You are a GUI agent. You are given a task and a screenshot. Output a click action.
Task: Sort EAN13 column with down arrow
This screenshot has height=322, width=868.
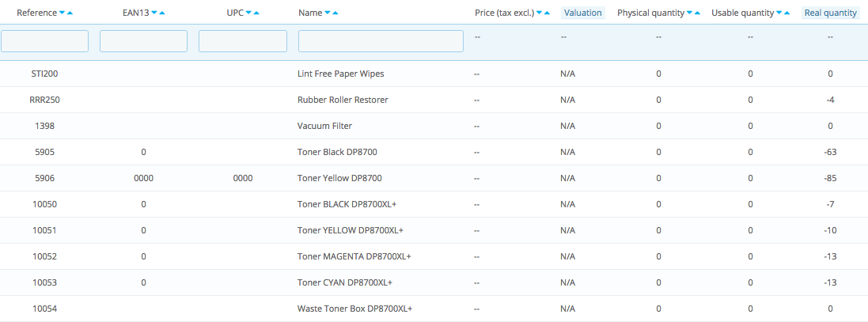point(154,13)
